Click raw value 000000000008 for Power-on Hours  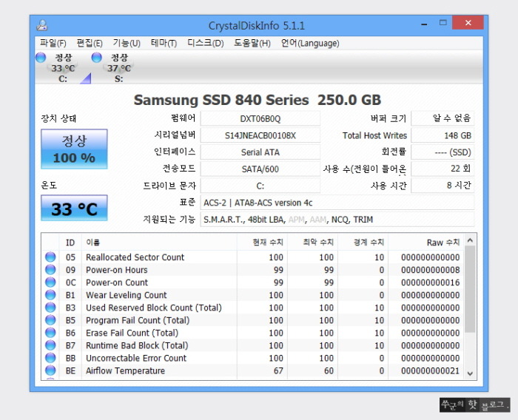(430, 270)
